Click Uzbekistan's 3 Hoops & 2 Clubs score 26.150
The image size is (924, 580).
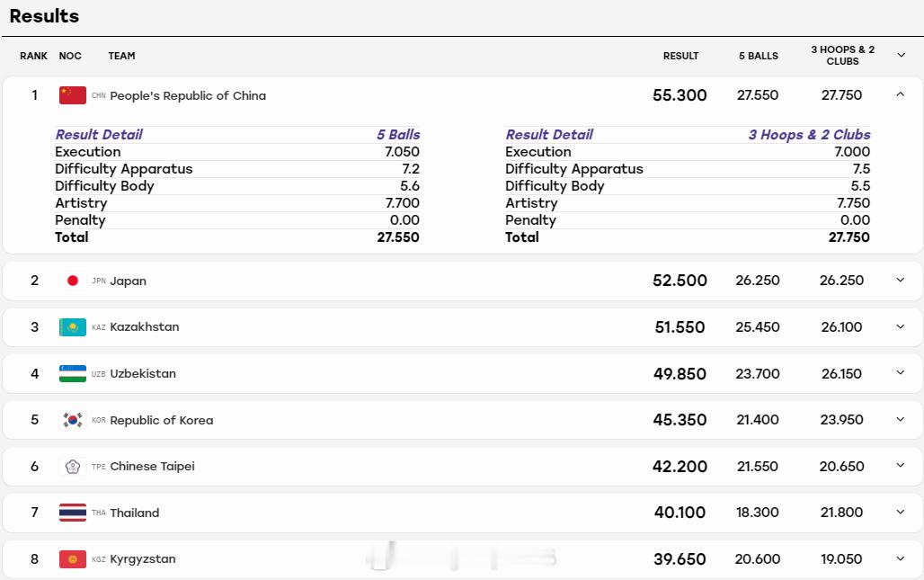tap(841, 374)
